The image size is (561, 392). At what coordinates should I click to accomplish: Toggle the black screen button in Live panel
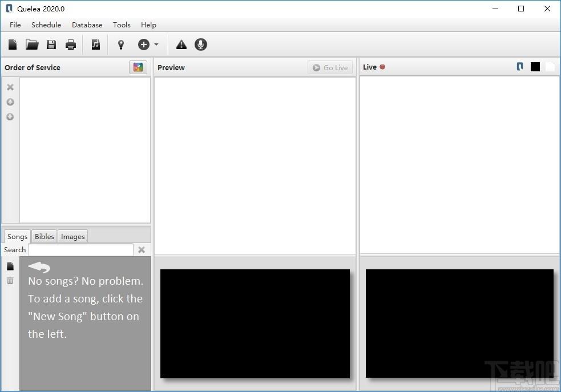click(x=535, y=67)
